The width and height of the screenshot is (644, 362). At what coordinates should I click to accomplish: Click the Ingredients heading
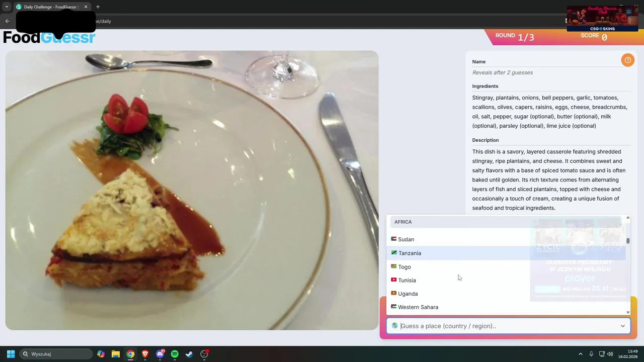(x=485, y=86)
